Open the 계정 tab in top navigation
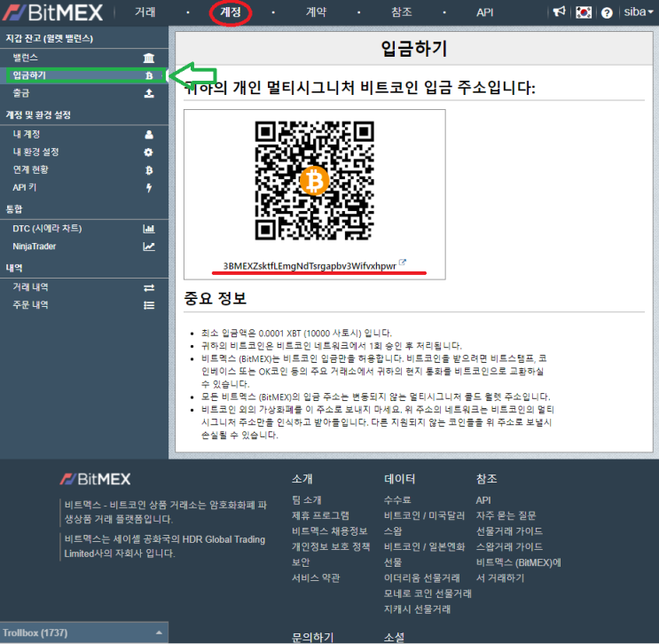Image resolution: width=659 pixels, height=644 pixels. tap(231, 12)
